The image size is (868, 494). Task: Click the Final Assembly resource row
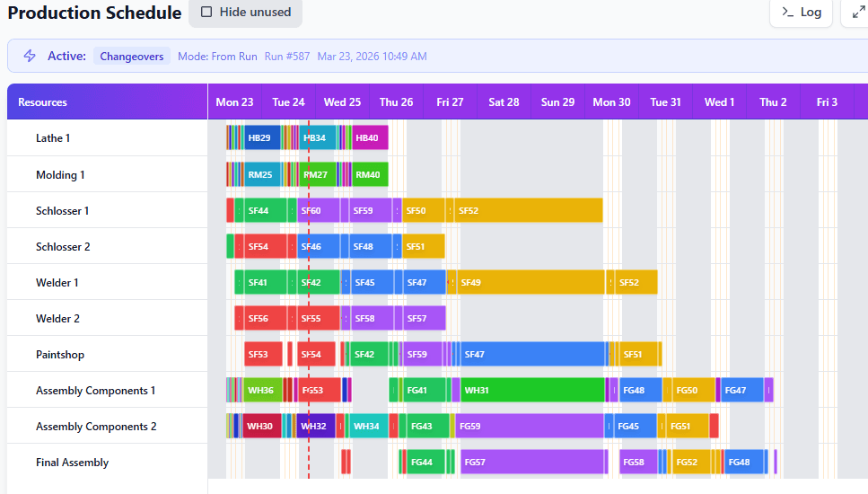(108, 463)
